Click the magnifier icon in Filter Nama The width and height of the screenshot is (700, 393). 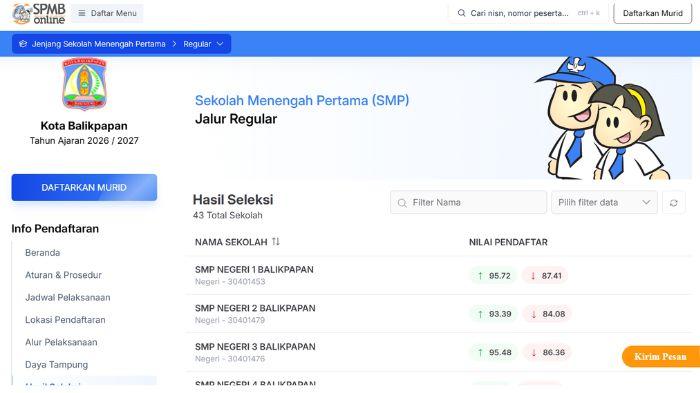[402, 203]
